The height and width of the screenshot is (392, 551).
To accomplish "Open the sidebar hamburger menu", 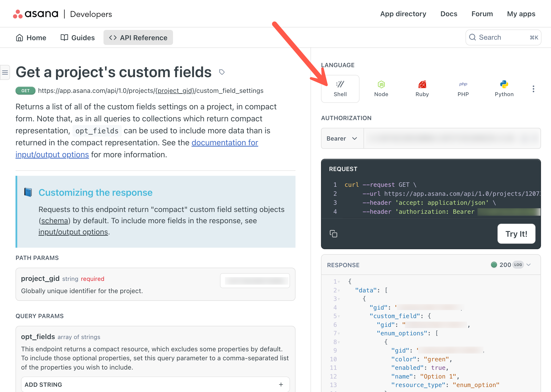I will (5, 72).
